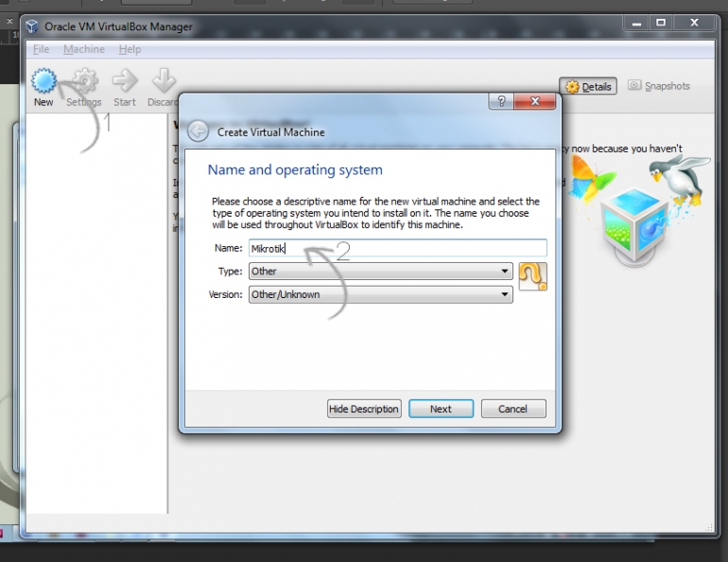Switch to the Snapshots view
The image size is (728, 562).
pos(659,86)
